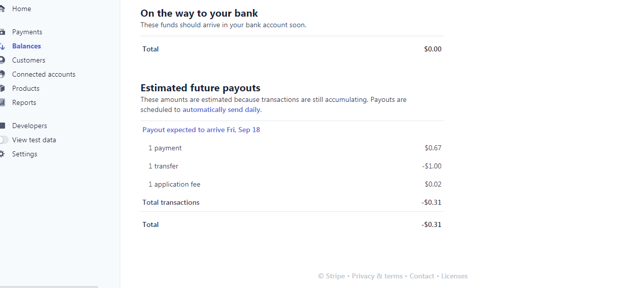
Task: Go to the Reports section
Action: click(x=24, y=102)
